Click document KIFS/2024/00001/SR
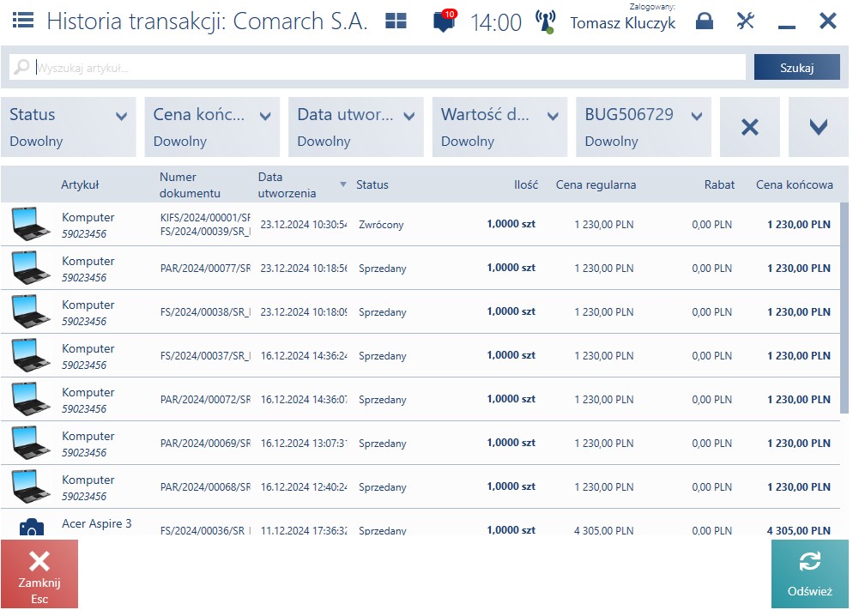853x616 pixels. 205,217
